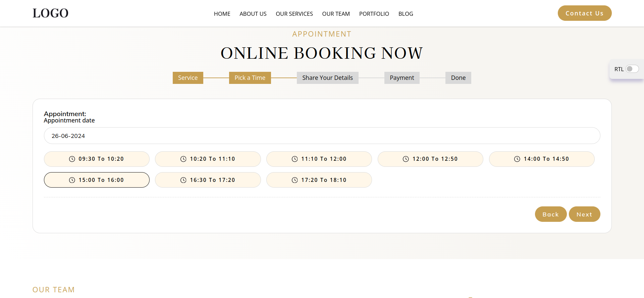The height and width of the screenshot is (298, 644).
Task: Click clock icon in 12:00 To 12:50 slot
Action: click(406, 159)
